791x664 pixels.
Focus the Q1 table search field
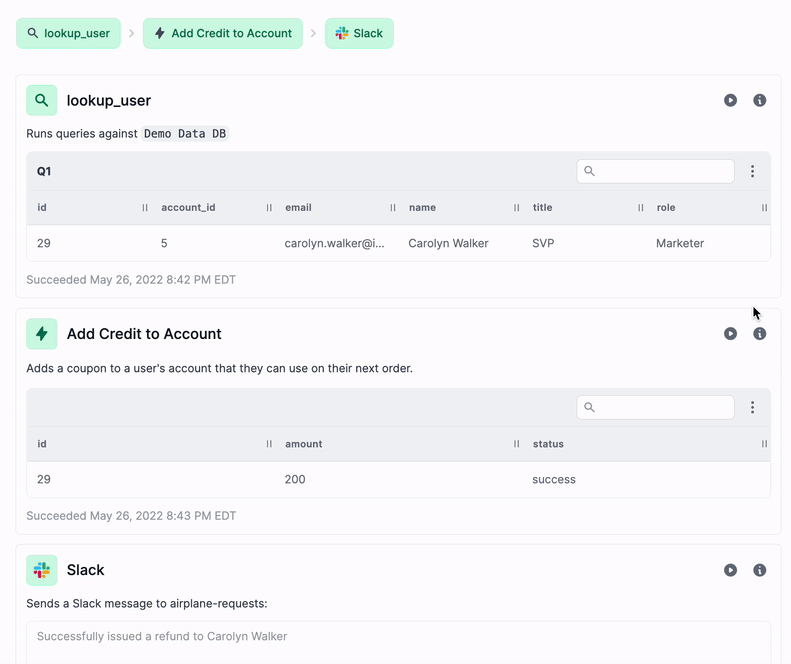655,171
